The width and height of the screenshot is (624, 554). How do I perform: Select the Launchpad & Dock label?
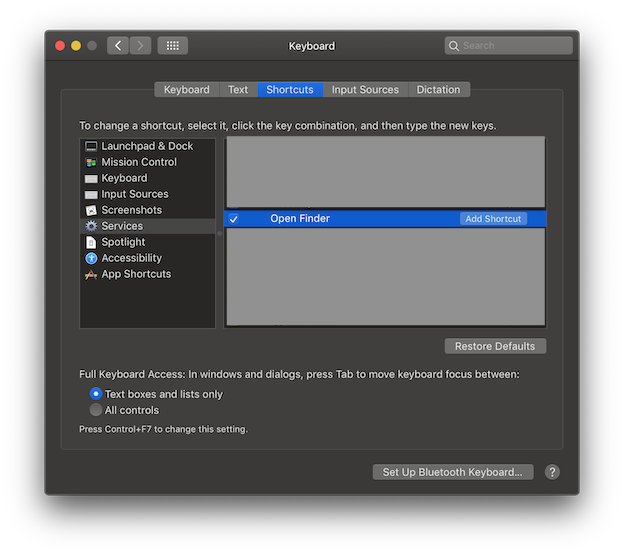tap(147, 146)
